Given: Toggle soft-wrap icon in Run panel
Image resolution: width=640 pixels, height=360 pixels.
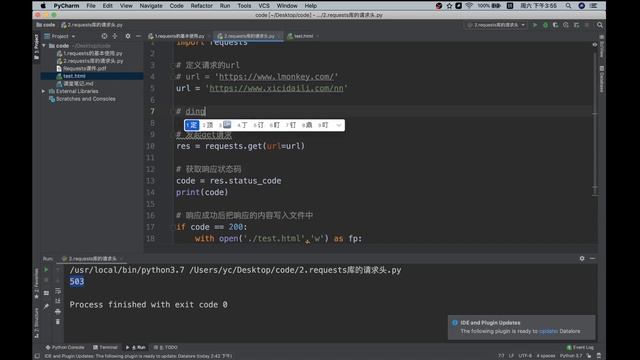Looking at the screenshot, I should tap(58, 291).
